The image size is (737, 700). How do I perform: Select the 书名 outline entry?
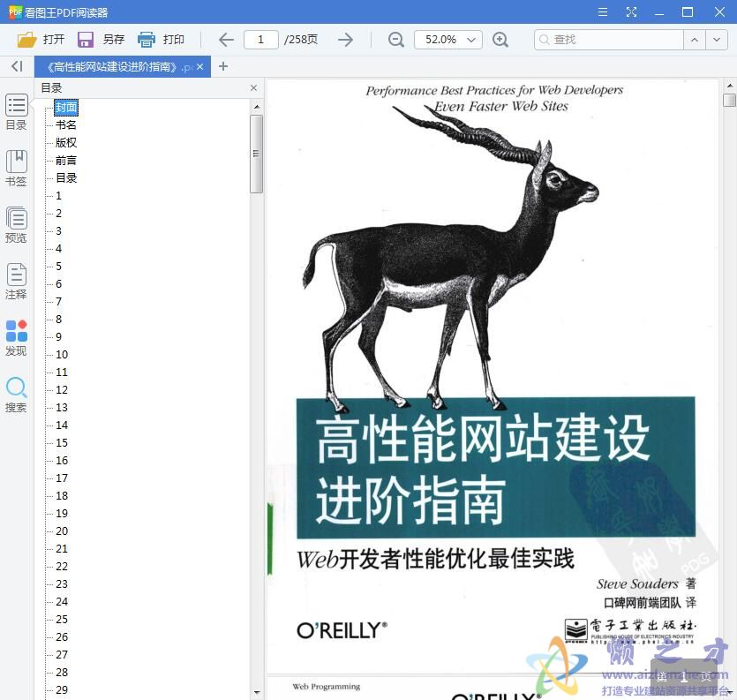66,125
